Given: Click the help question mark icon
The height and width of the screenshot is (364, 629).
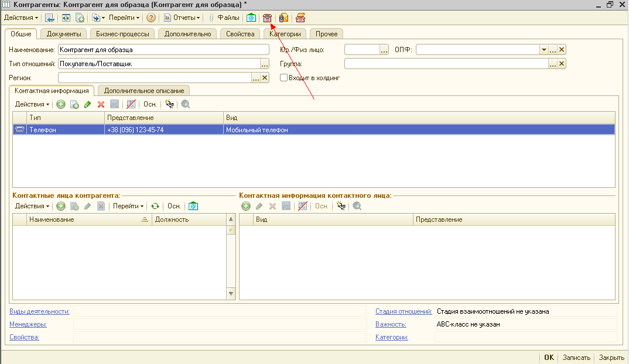Looking at the screenshot, I should pyautogui.click(x=151, y=18).
